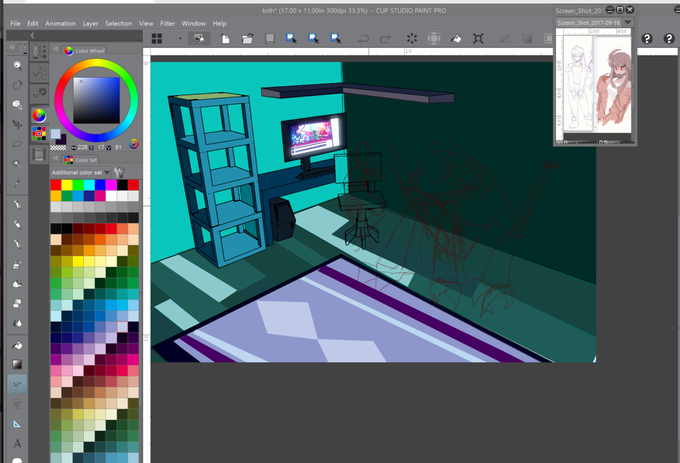680x463 pixels.
Task: Select the Fill bucket tool
Action: [x=17, y=345]
